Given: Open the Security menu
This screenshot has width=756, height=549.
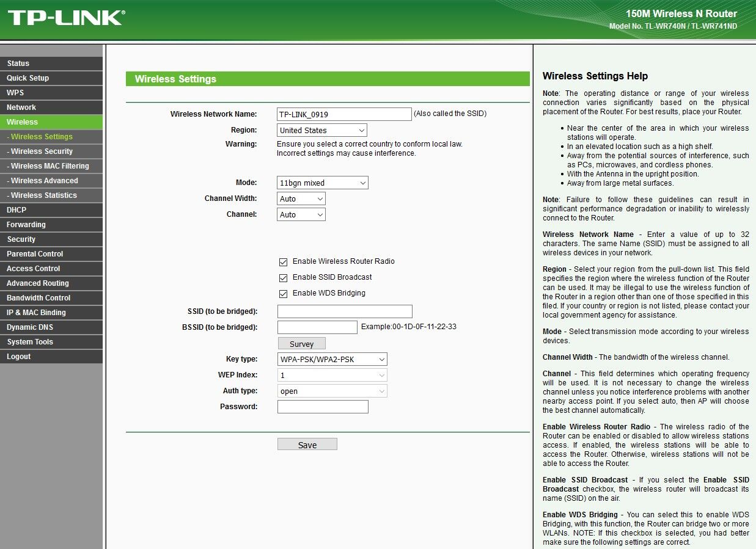Looking at the screenshot, I should point(51,239).
